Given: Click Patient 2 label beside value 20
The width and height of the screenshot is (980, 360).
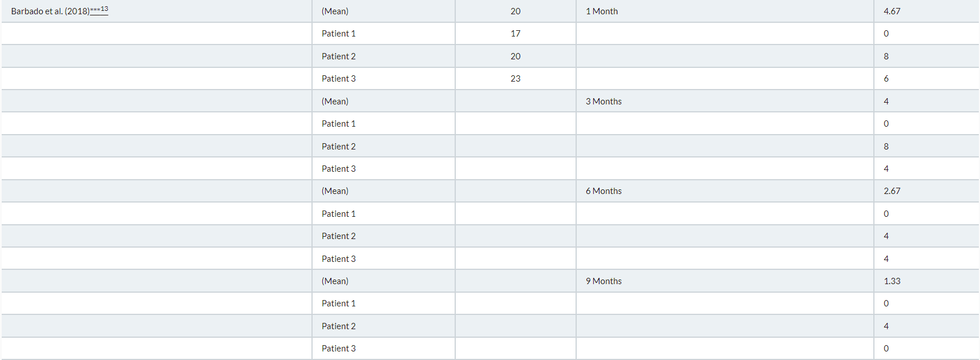Looking at the screenshot, I should [338, 56].
